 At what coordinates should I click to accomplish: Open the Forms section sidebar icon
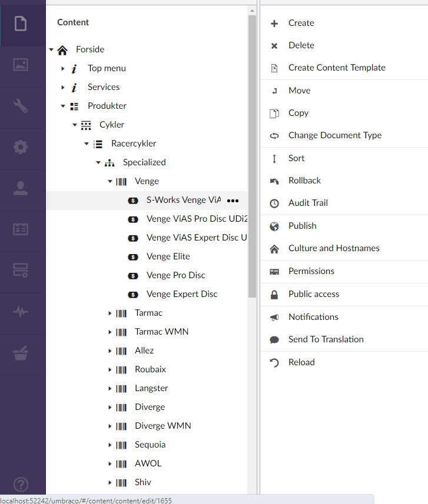pyautogui.click(x=21, y=271)
